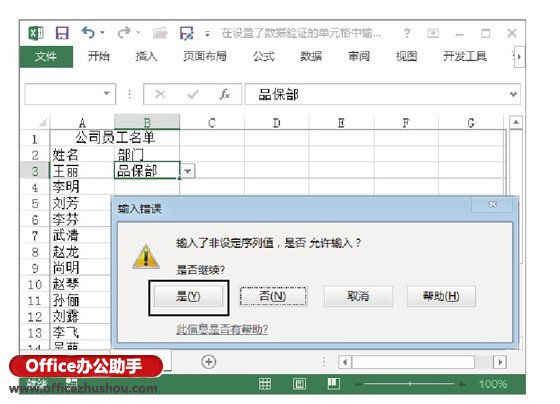Image resolution: width=560 pixels, height=404 pixels.
Task: Open the ribbon display options icon
Action: pyautogui.click(x=433, y=34)
